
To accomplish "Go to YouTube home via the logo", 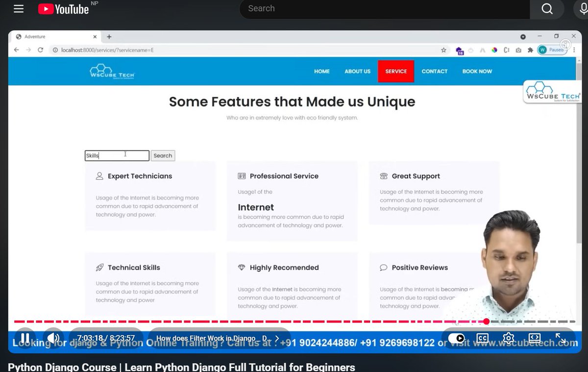I will pos(63,9).
